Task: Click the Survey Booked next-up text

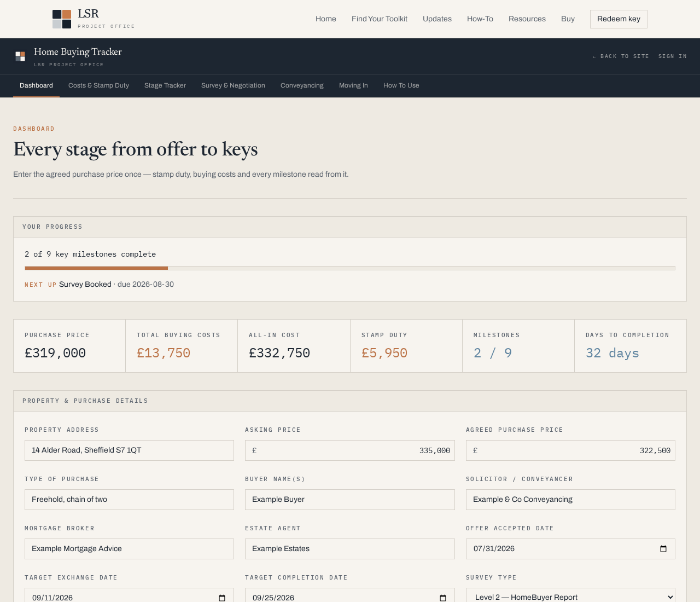Action: 85,285
